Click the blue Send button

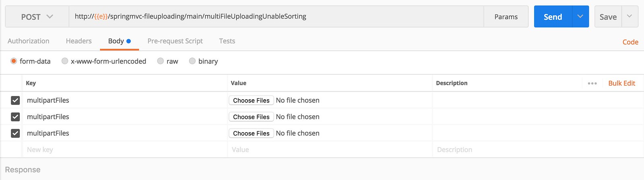tap(553, 16)
